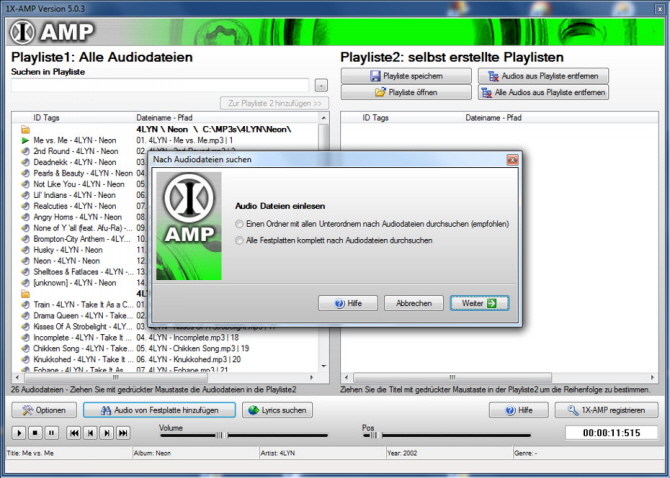Click audio icon next to Not Like You
Image resolution: width=670 pixels, height=478 pixels.
click(26, 184)
